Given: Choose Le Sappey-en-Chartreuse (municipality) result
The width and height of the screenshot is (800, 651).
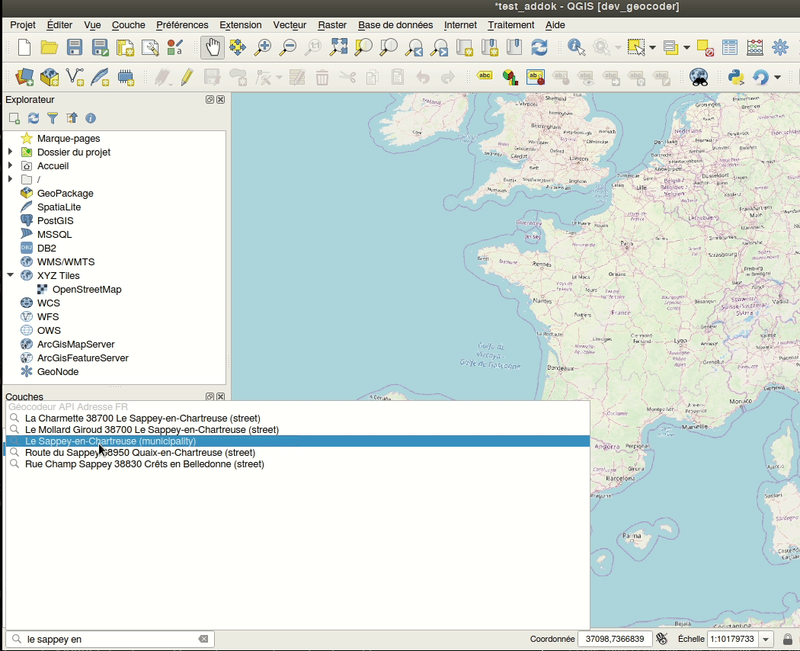Looking at the screenshot, I should [x=297, y=441].
